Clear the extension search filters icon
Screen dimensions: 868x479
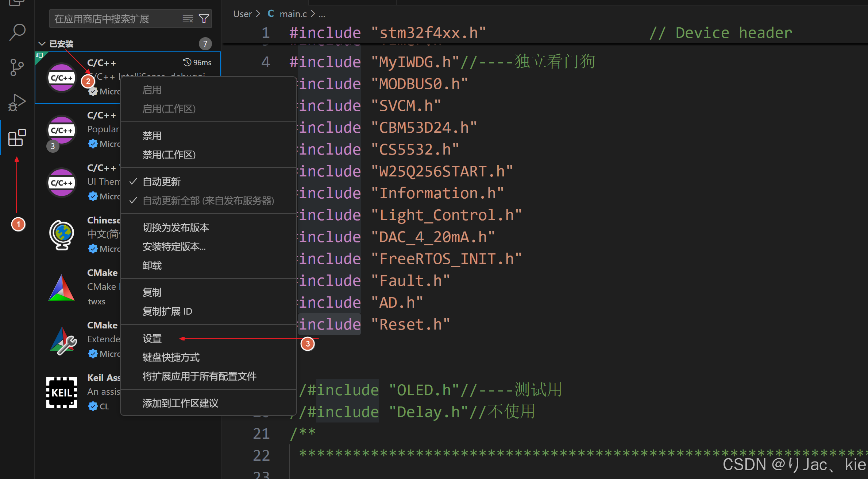[x=188, y=19]
